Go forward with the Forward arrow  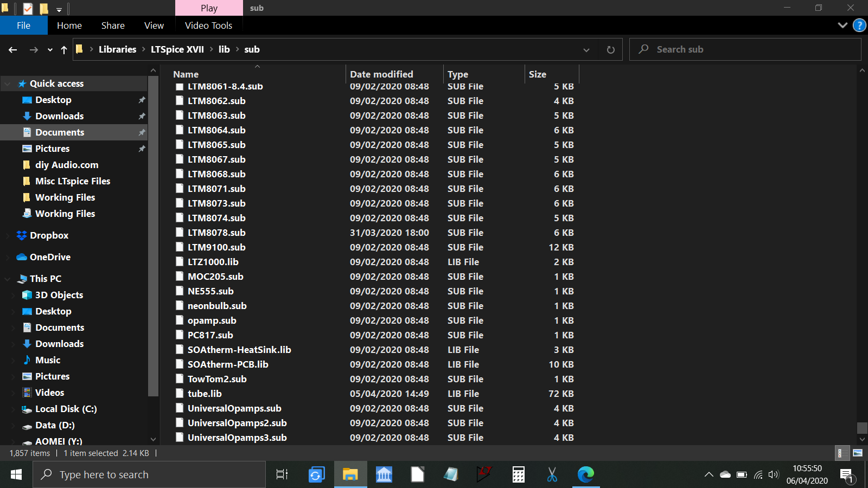coord(34,49)
